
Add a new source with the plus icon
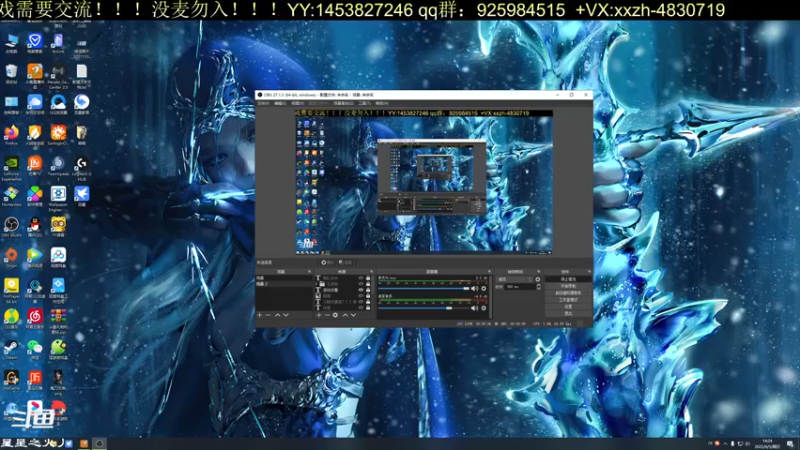(x=319, y=315)
